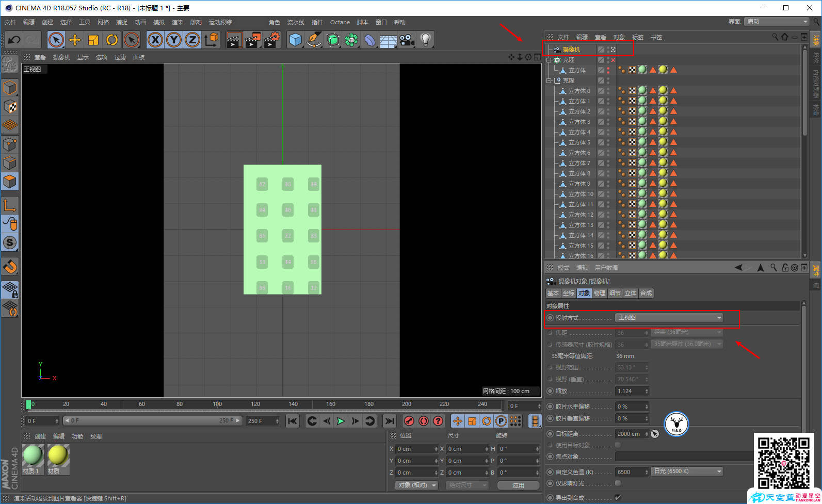Open the 绝对尺寸 size mode dropdown
The height and width of the screenshot is (504, 822).
coord(466,485)
